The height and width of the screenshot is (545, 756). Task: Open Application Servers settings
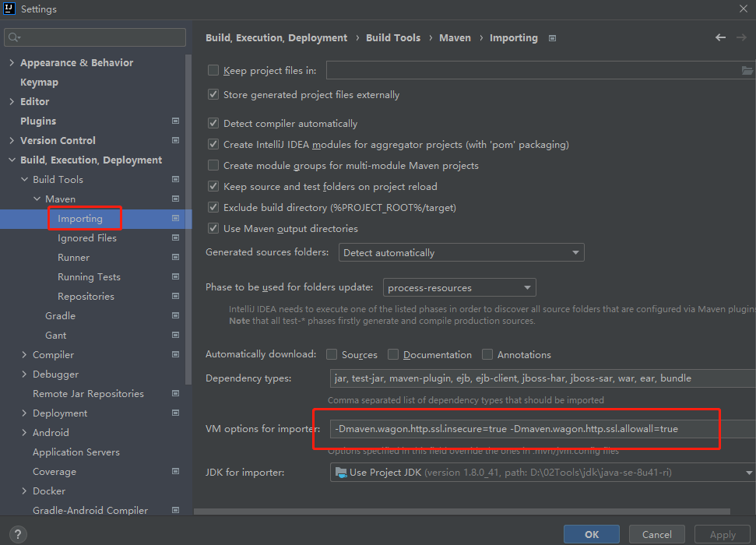[76, 452]
